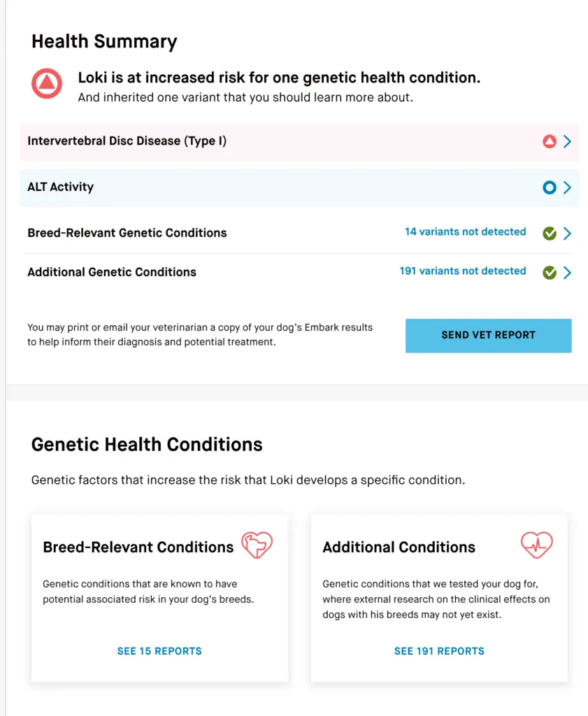Click green checkmark icon for Breed-Relevant Genetic Conditions
Viewport: 588px width, 716px height.
pos(550,233)
